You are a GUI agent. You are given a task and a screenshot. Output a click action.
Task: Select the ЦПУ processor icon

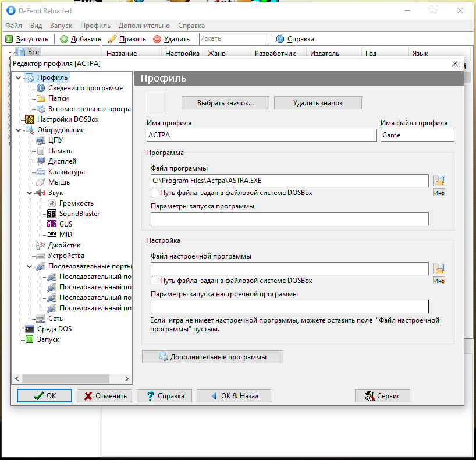[x=41, y=140]
